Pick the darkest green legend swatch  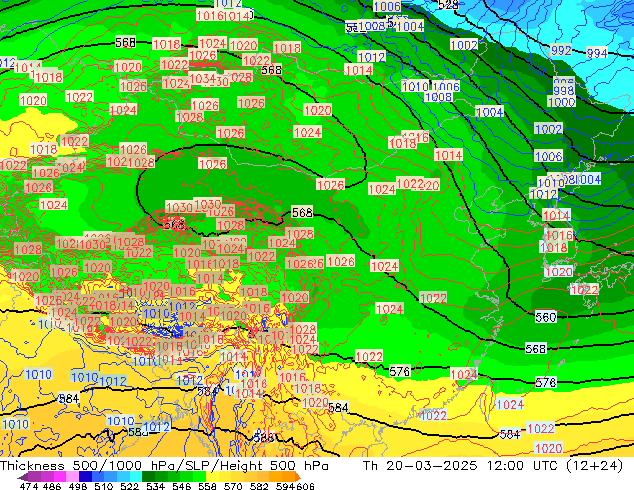(x=149, y=476)
